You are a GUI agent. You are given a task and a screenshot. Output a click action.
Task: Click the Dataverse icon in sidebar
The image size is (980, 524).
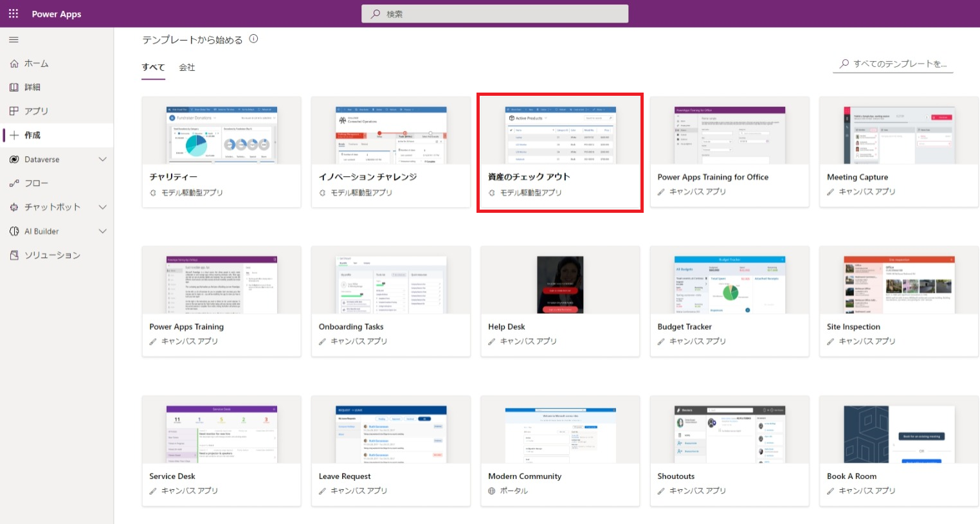pyautogui.click(x=14, y=159)
